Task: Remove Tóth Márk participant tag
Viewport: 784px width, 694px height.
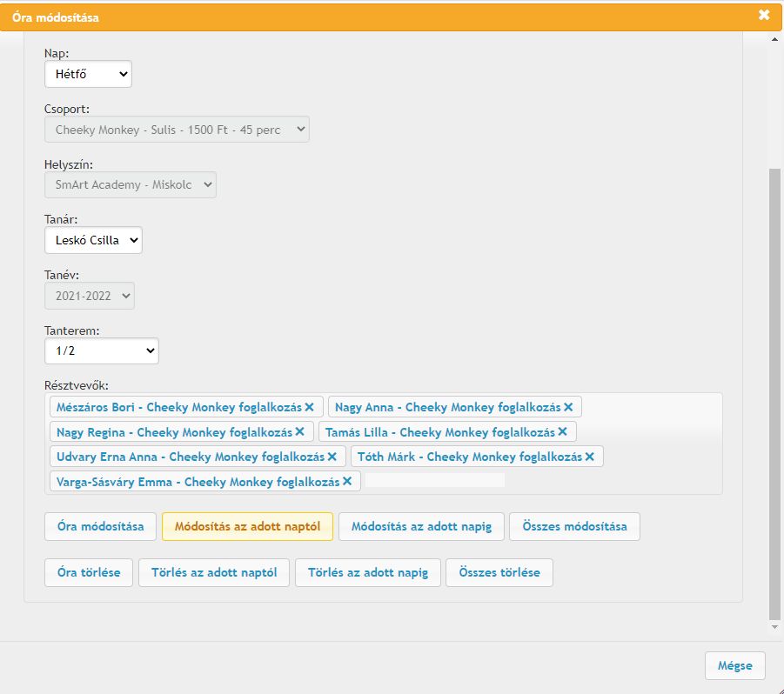Action: click(589, 457)
